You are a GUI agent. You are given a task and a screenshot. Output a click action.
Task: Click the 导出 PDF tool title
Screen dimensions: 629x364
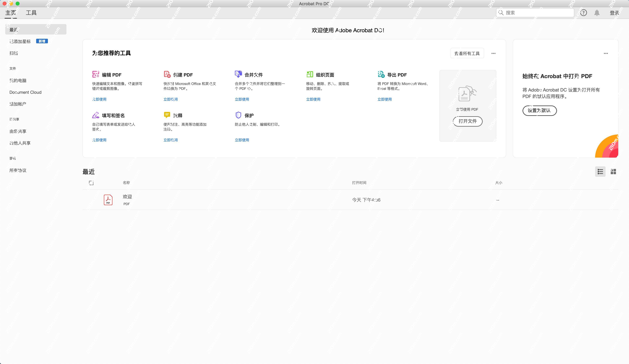coord(397,75)
